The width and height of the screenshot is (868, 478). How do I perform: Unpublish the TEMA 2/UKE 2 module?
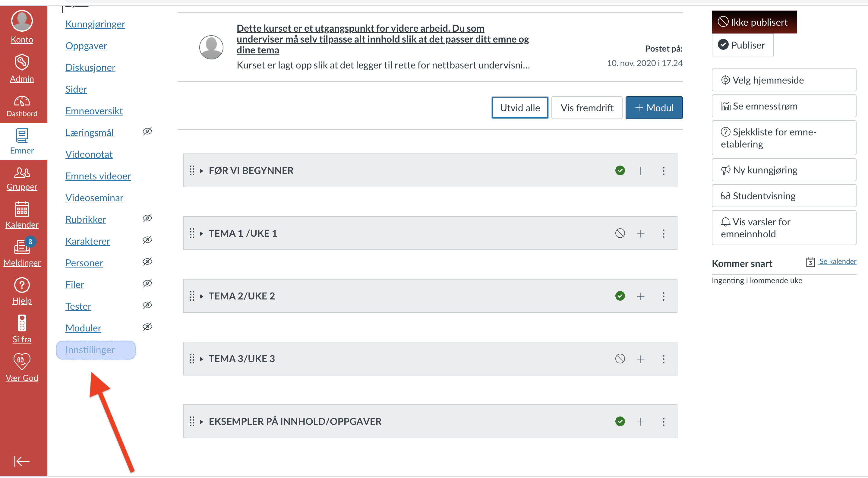pyautogui.click(x=620, y=296)
